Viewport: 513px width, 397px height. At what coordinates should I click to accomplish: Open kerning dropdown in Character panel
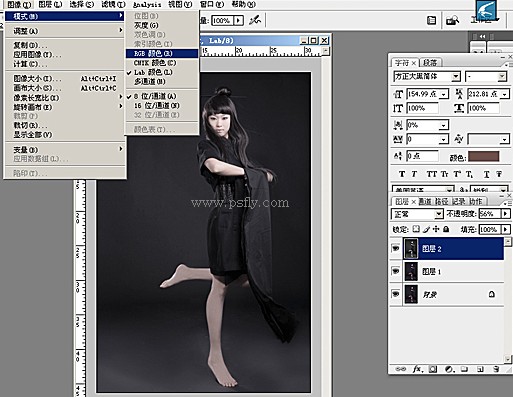(x=505, y=139)
